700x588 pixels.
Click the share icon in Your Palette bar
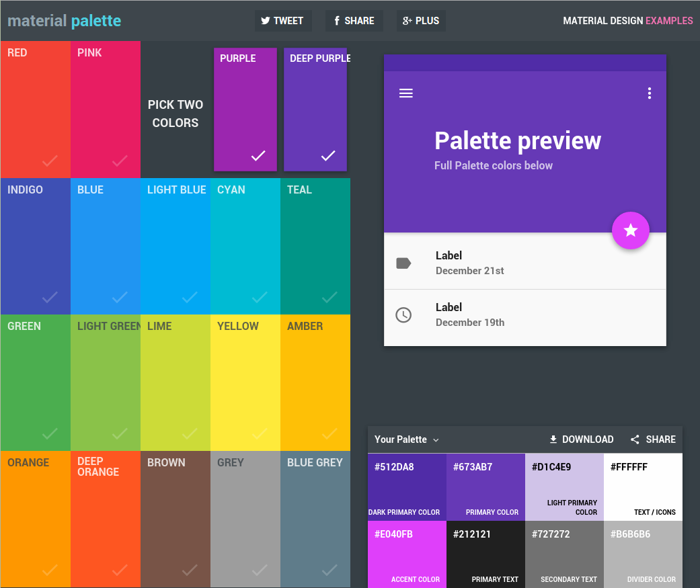(635, 439)
